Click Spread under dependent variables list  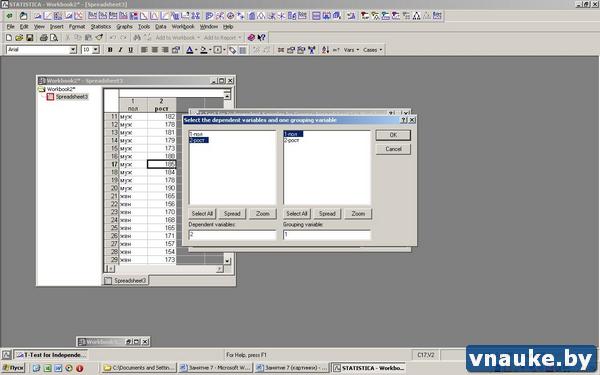click(232, 214)
